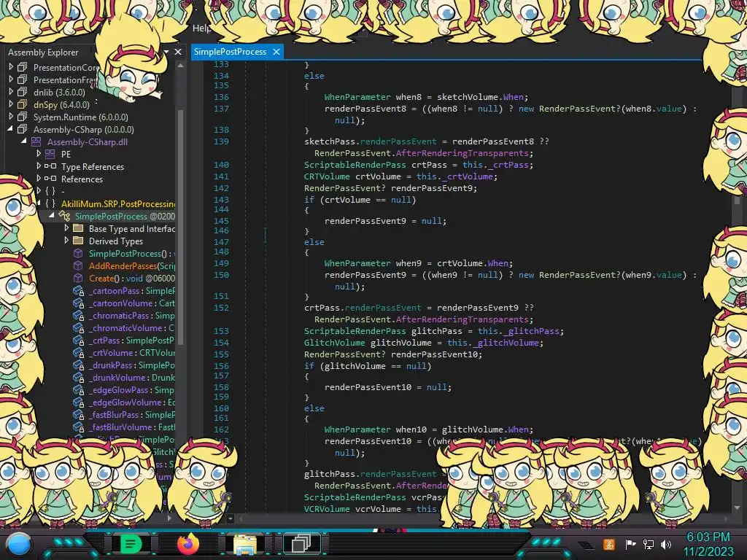Click the dnlib assembly icon
Image resolution: width=747 pixels, height=560 pixels.
(23, 92)
